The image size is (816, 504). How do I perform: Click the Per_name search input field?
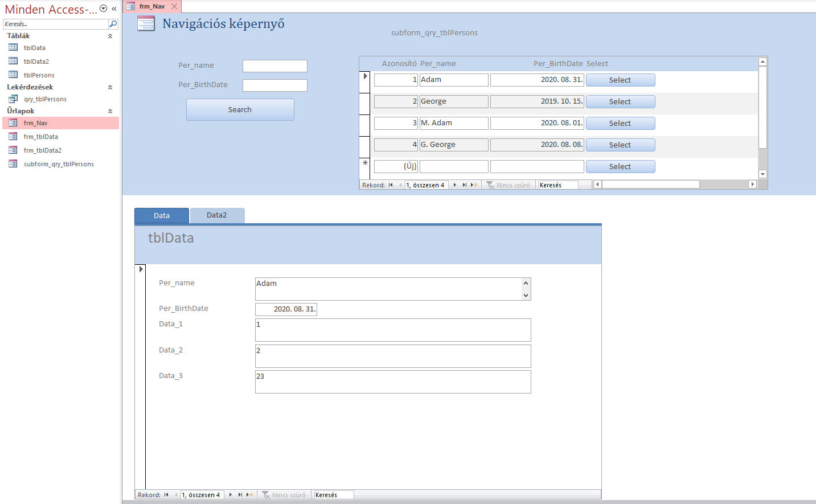tap(275, 66)
